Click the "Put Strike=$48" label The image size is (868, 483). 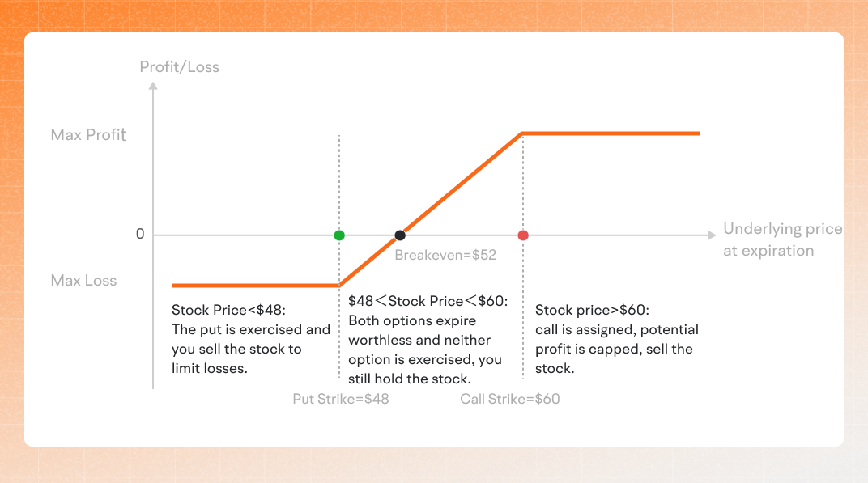pos(340,399)
